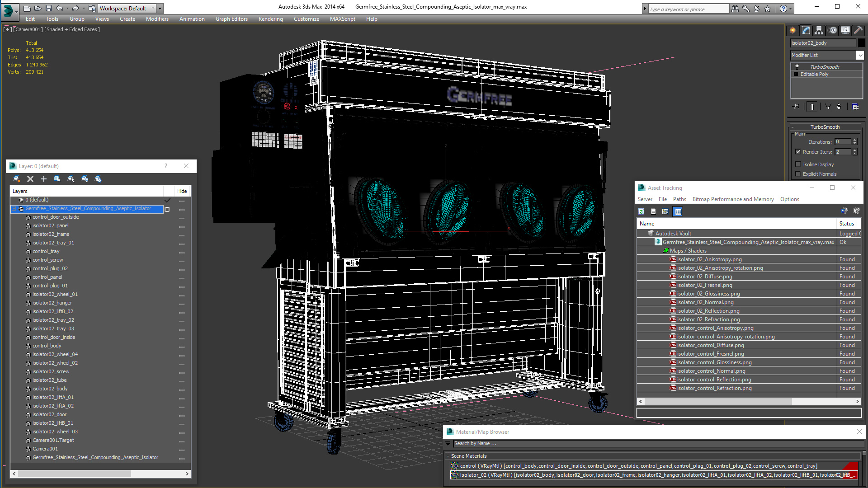This screenshot has height=488, width=868.
Task: Toggle the box beside Germfree layer row
Action: tap(167, 209)
